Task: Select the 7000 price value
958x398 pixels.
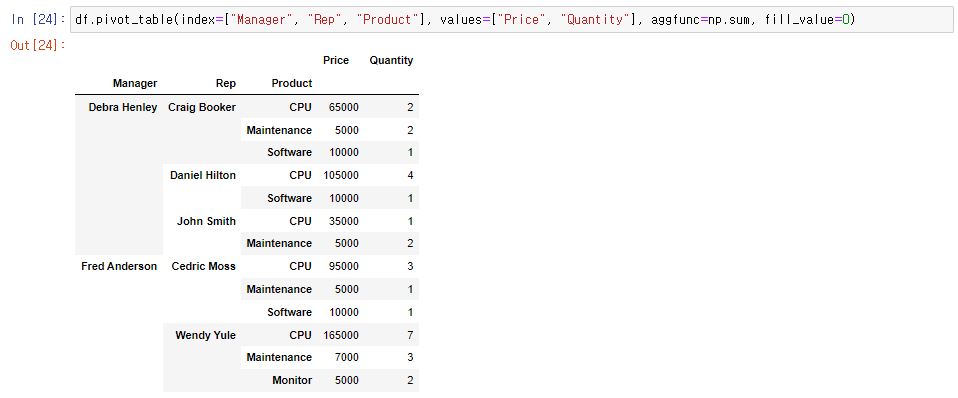Action: [346, 357]
